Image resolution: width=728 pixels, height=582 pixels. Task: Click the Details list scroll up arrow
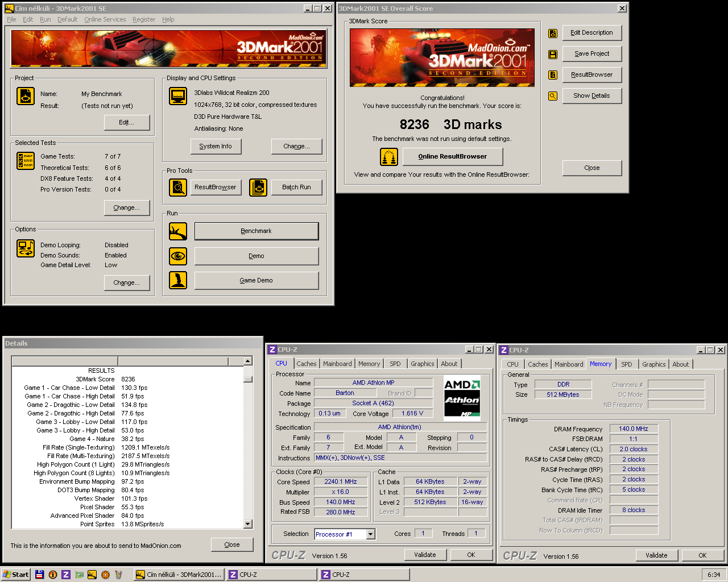[248, 361]
